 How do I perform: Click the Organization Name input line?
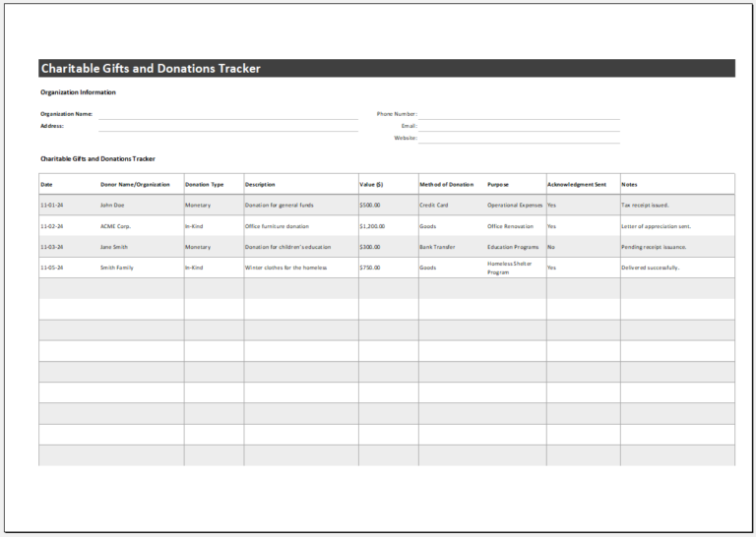pos(228,115)
